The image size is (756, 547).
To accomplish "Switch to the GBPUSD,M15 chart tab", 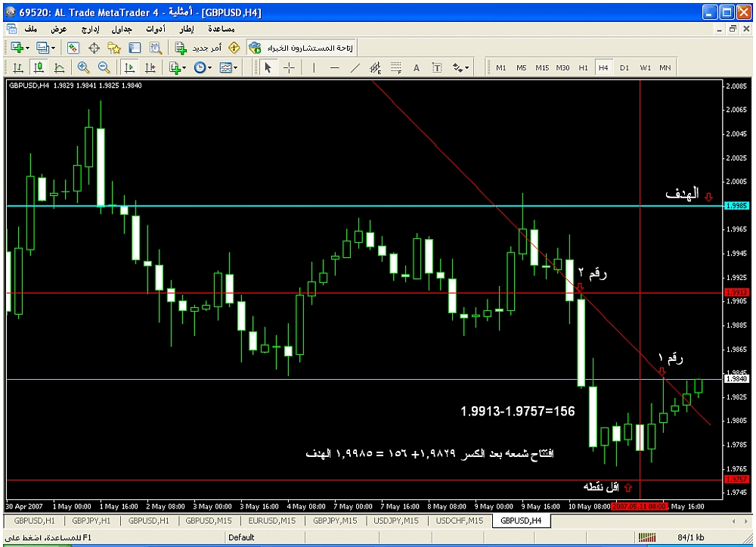I will point(209,521).
